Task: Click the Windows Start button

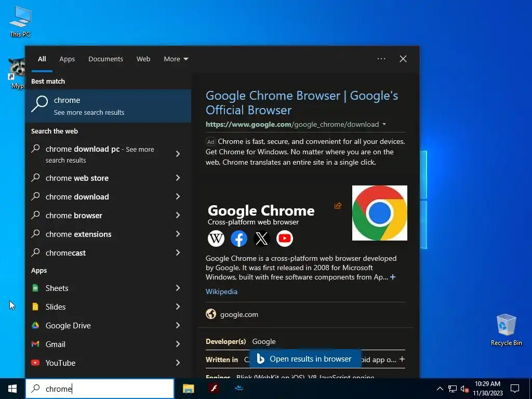Action: [x=12, y=389]
